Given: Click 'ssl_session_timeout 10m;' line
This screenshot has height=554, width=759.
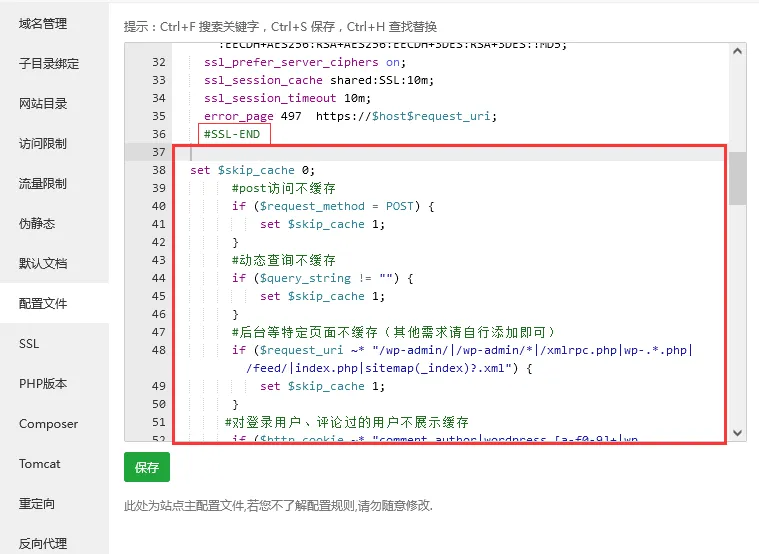Looking at the screenshot, I should tap(288, 98).
